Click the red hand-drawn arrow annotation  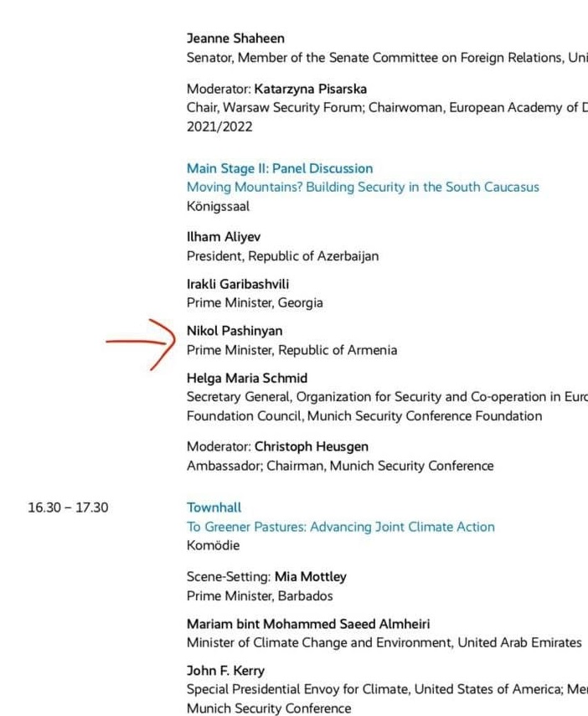[x=141, y=344]
